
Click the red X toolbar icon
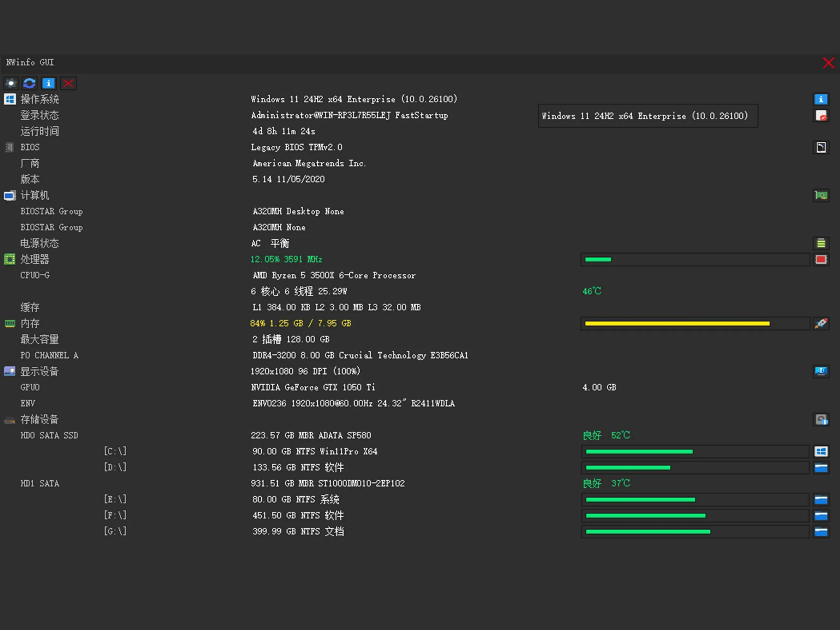click(x=68, y=83)
